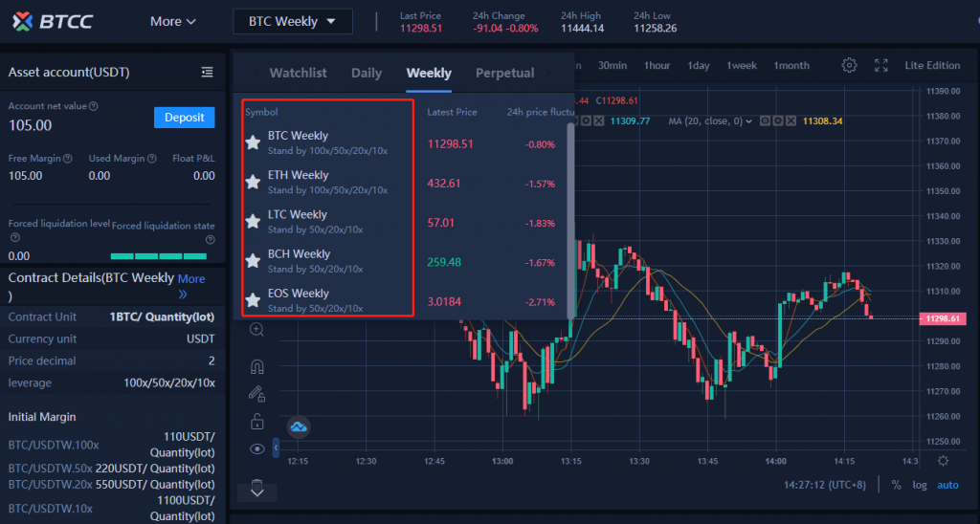Collapse drawing toolbar with blue arrow tab
Image resolution: width=980 pixels, height=524 pixels.
tap(276, 448)
